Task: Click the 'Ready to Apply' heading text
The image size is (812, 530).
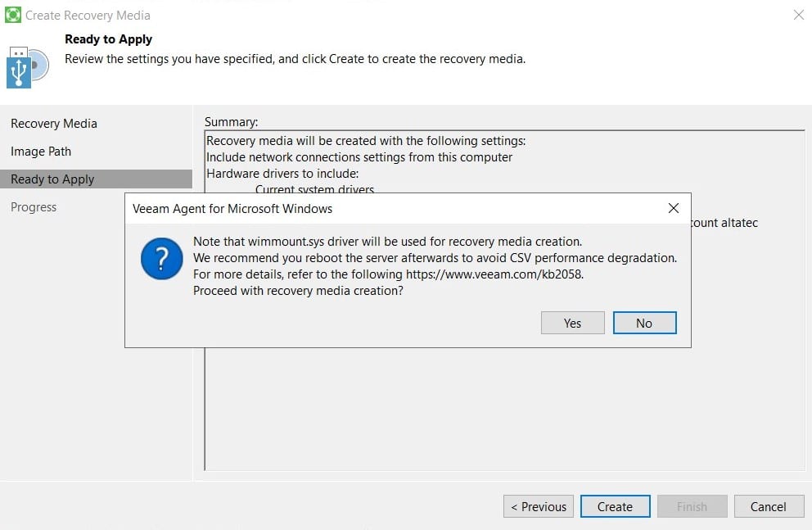Action: pos(108,39)
